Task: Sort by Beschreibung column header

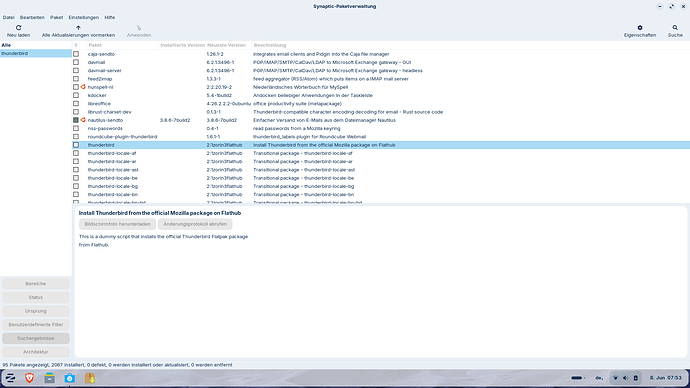Action: pos(471,45)
